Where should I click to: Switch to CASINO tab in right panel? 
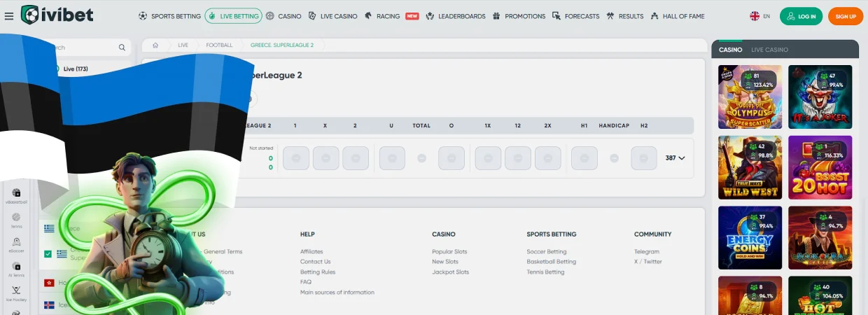[x=730, y=50]
